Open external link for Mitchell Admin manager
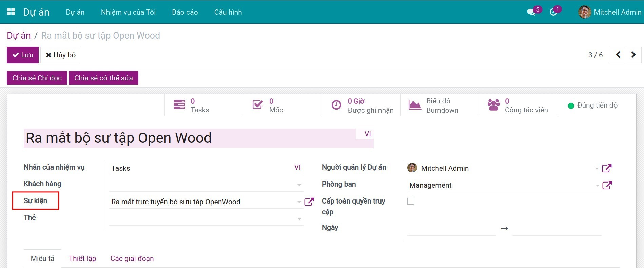 pyautogui.click(x=606, y=168)
